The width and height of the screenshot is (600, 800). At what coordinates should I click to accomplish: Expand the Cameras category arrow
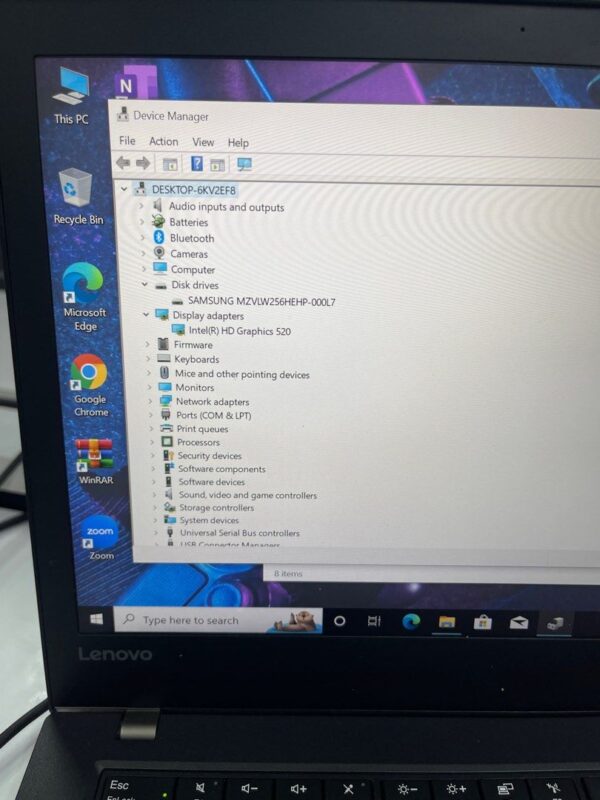point(143,253)
